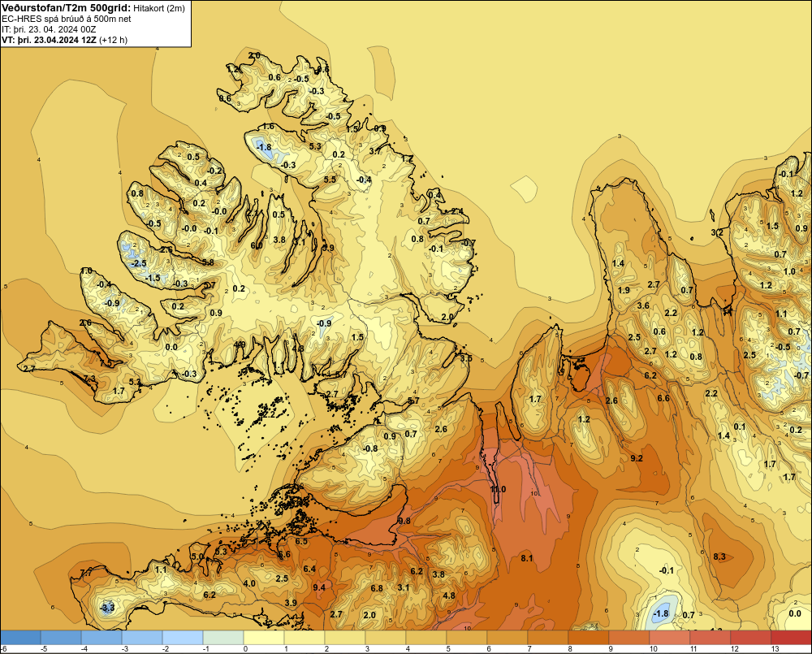Image resolution: width=812 pixels, height=654 pixels.
Task: Click the 9.8 temperature value
Action: pyautogui.click(x=404, y=520)
